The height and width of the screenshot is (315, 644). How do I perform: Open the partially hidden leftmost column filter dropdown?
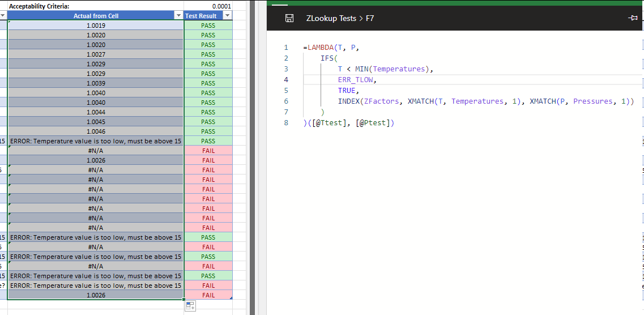click(x=3, y=16)
